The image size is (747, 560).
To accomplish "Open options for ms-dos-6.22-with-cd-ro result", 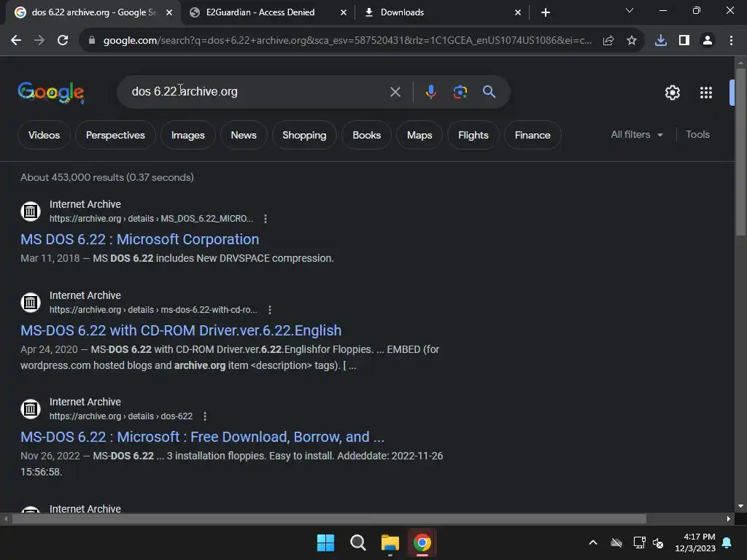I will (270, 310).
